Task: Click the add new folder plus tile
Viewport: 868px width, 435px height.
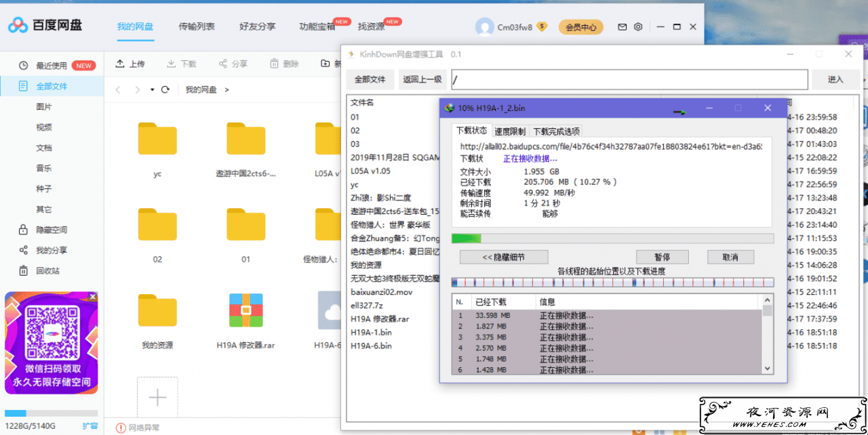Action: [x=157, y=397]
